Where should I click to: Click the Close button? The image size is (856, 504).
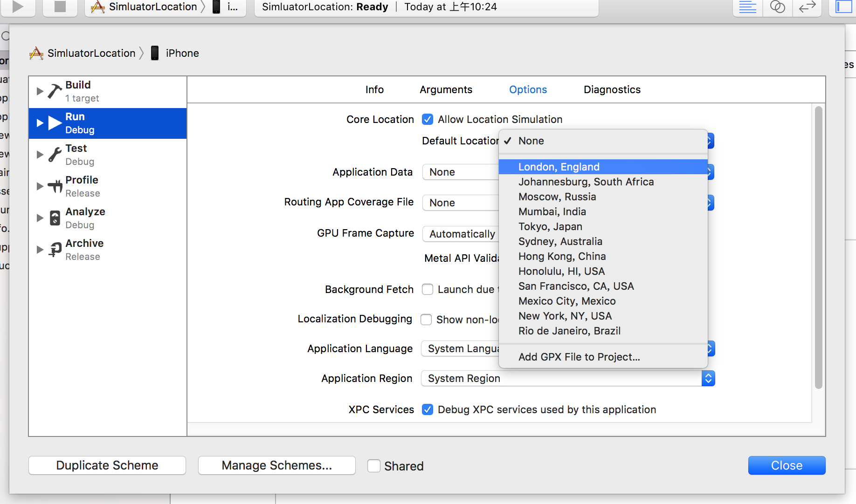[787, 465]
